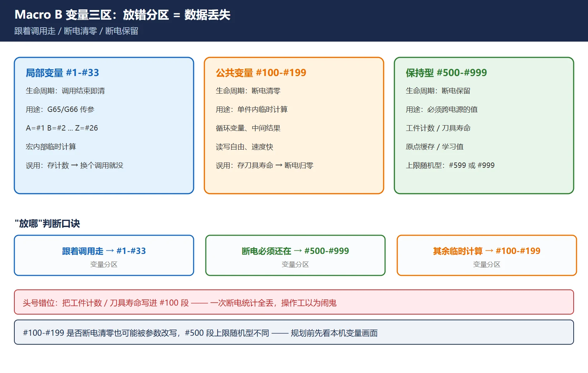Click '变量分区' under the orange 其余临时计算 card

coord(487,264)
